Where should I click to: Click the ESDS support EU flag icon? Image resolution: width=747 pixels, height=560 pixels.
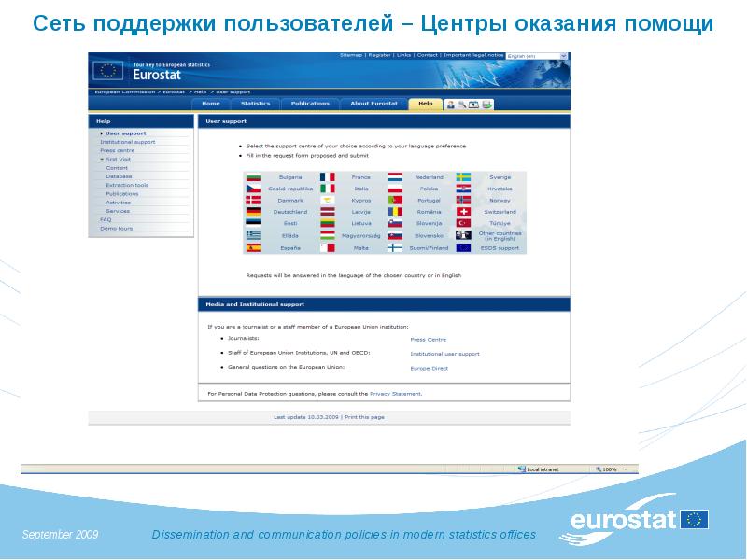463,248
